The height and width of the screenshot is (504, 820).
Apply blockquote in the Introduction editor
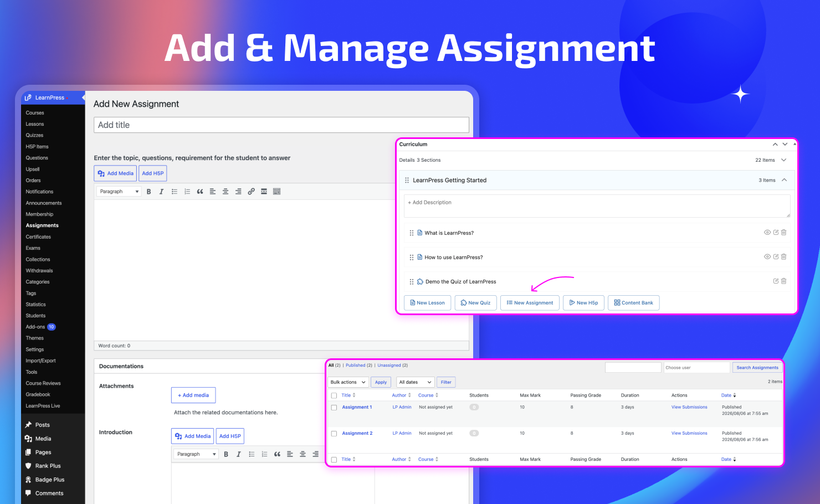coord(277,454)
